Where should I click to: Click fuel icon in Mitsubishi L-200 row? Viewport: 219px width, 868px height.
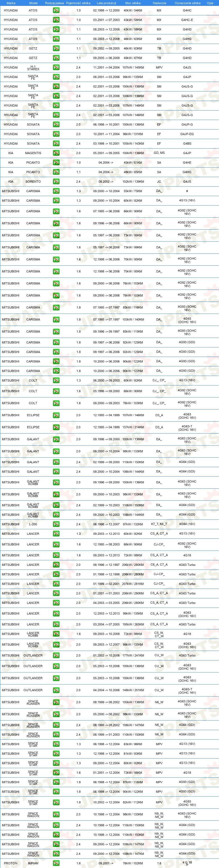pos(56,524)
